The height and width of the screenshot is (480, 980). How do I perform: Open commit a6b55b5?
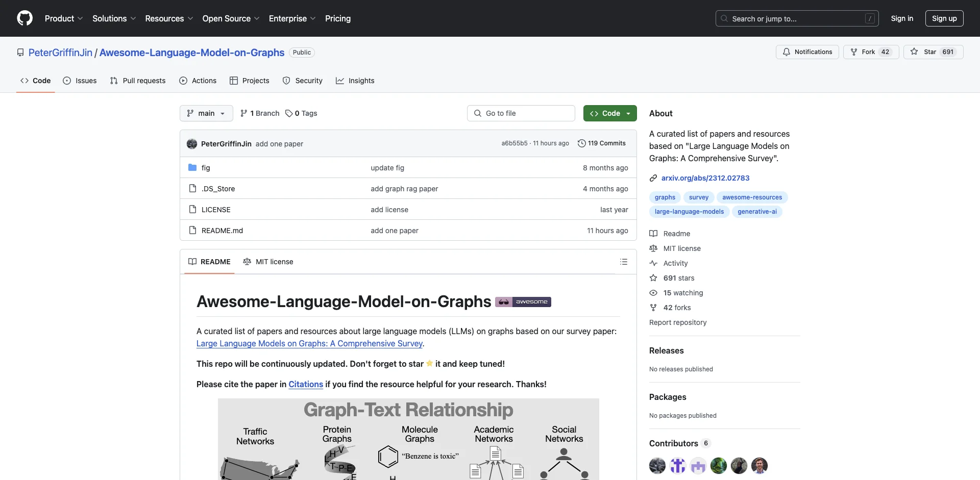click(514, 143)
